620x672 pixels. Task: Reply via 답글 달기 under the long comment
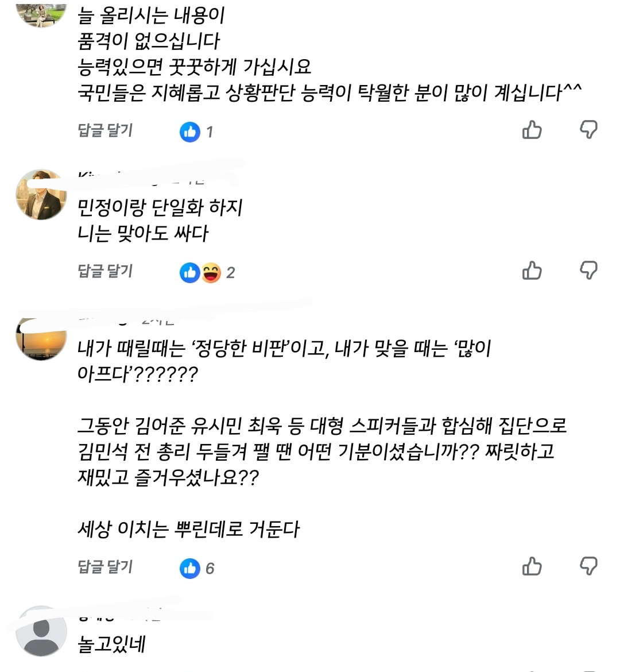tap(105, 566)
